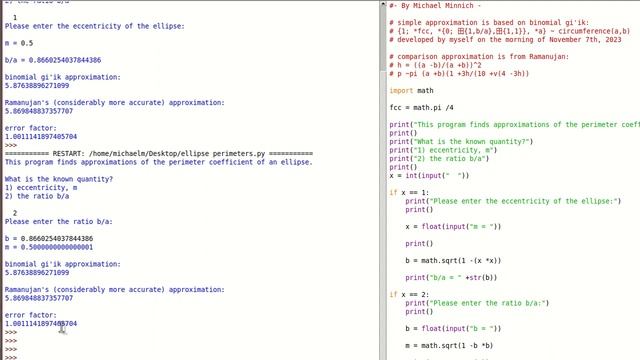Click the 'import math' line in the editor

(411, 91)
